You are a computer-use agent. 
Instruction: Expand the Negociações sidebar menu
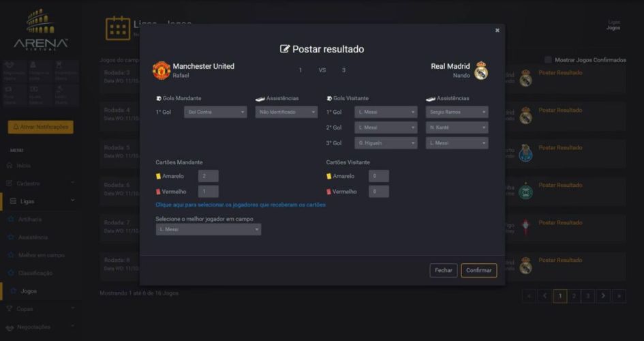41,327
